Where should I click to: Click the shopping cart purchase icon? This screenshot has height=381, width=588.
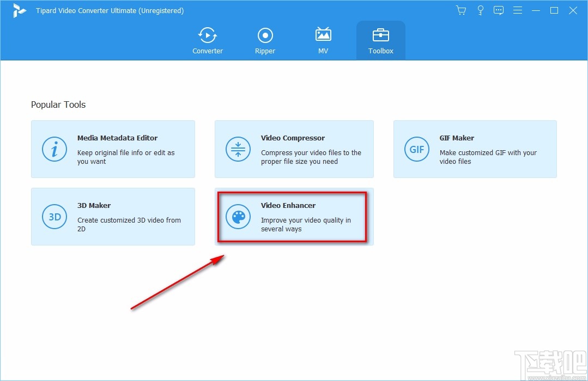(x=461, y=10)
